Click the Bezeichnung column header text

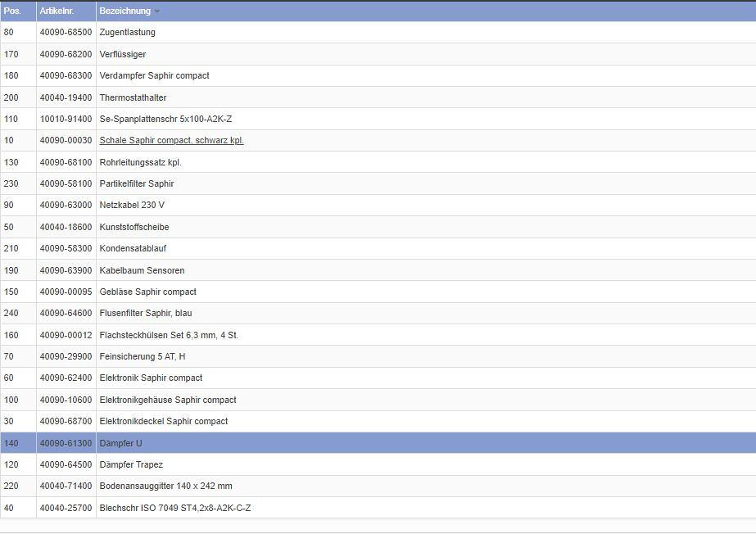click(x=124, y=11)
